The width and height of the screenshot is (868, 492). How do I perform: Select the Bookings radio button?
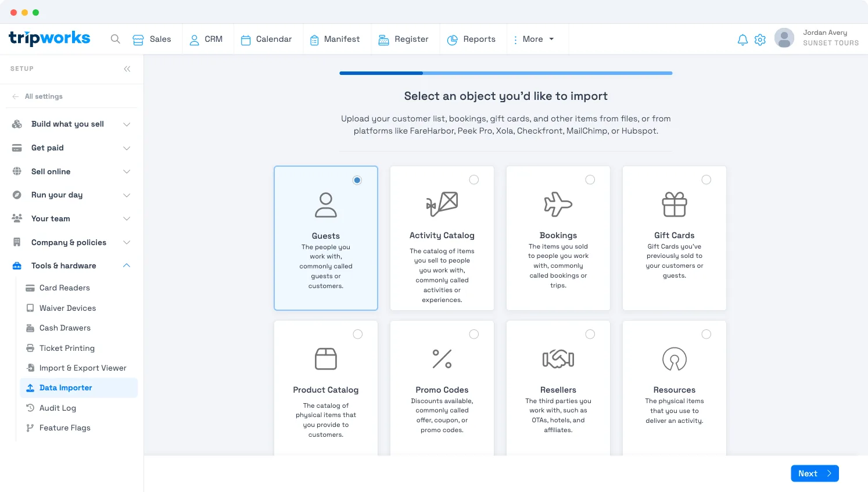[x=590, y=180]
